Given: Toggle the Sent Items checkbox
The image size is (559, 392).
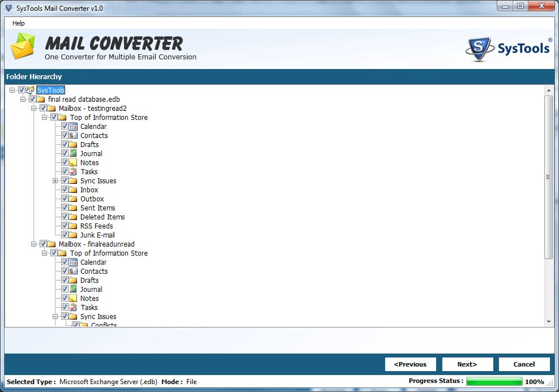Looking at the screenshot, I should [x=65, y=207].
